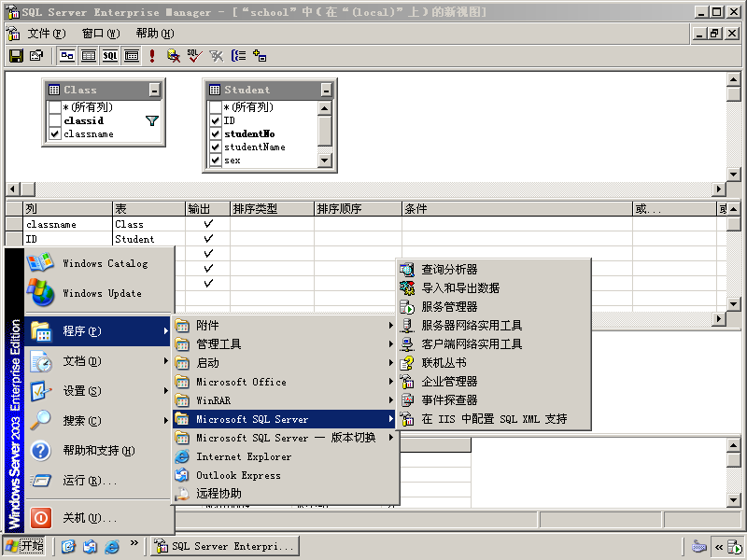Screen dimensions: 747x560
Task: Run the query with red exclamation icon
Action: point(152,56)
